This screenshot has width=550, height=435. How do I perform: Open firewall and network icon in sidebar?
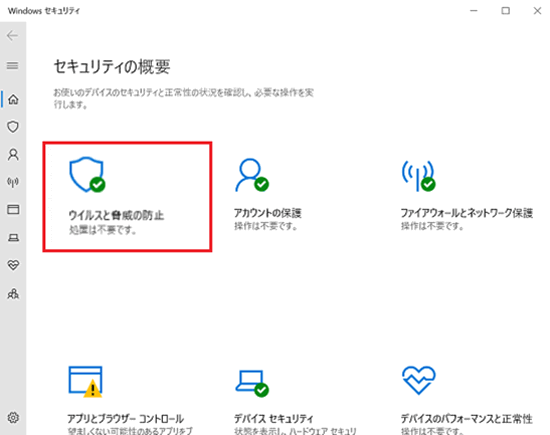(13, 182)
